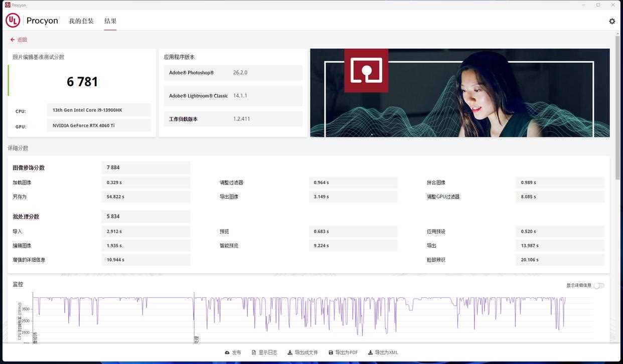Click the dashed marker line in monitoring chart
The image size is (623, 364).
coord(194,317)
